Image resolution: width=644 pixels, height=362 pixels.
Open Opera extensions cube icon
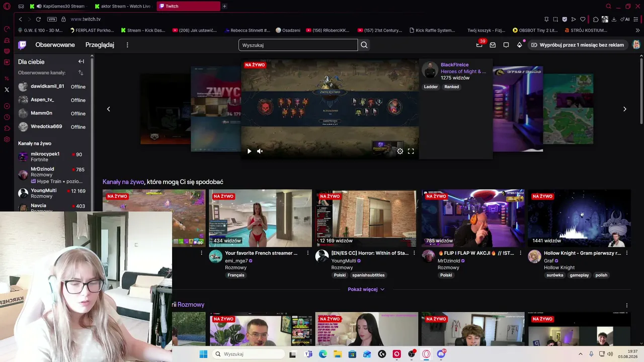[x=596, y=19]
